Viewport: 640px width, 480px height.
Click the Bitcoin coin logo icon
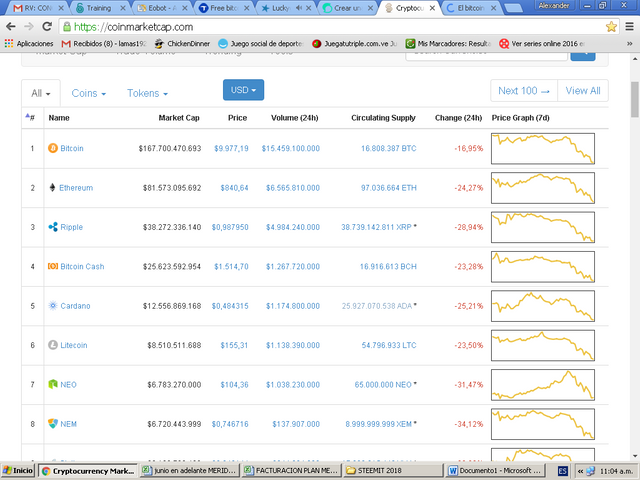tap(53, 148)
